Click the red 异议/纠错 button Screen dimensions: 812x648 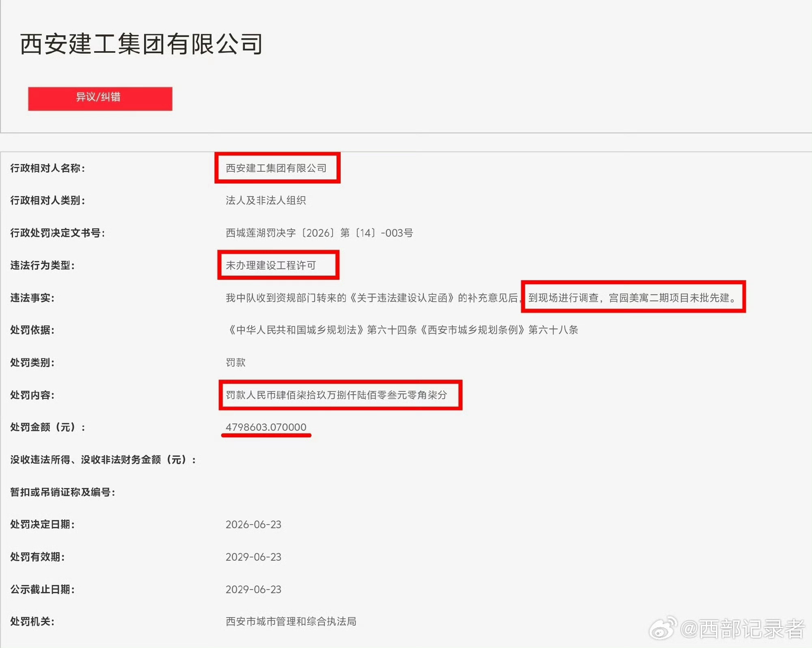100,99
